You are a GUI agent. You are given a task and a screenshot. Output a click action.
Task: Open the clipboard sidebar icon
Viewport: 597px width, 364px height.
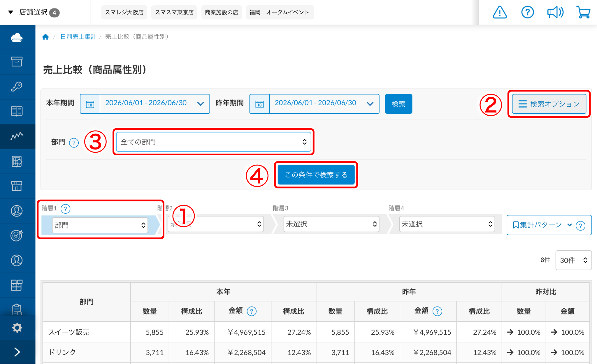(17, 309)
